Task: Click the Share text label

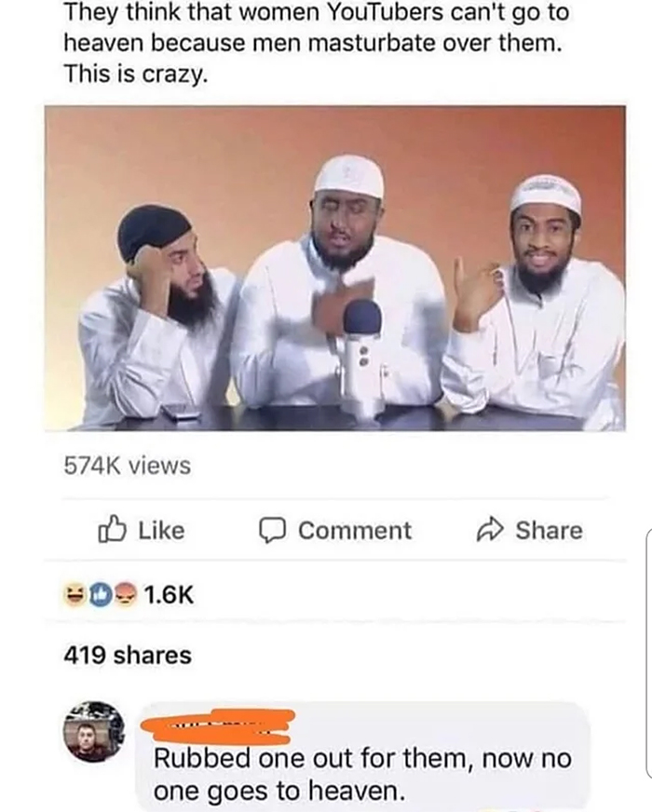Action: click(x=549, y=530)
